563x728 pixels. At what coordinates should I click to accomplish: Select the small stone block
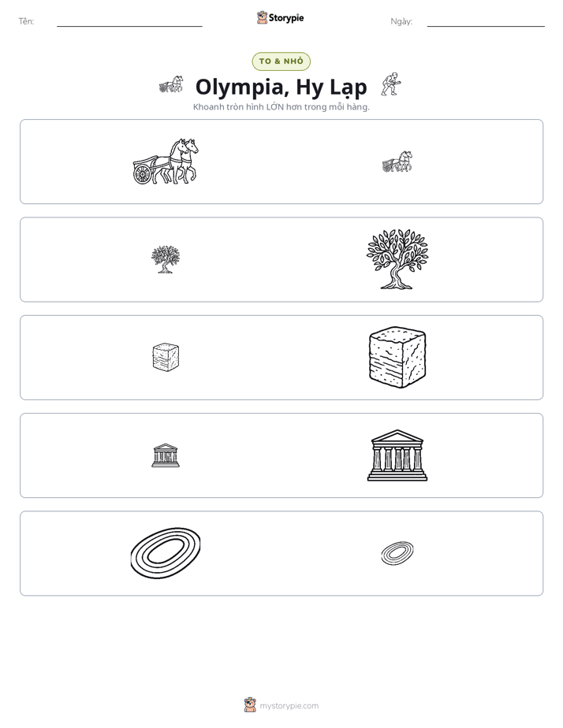(x=166, y=357)
